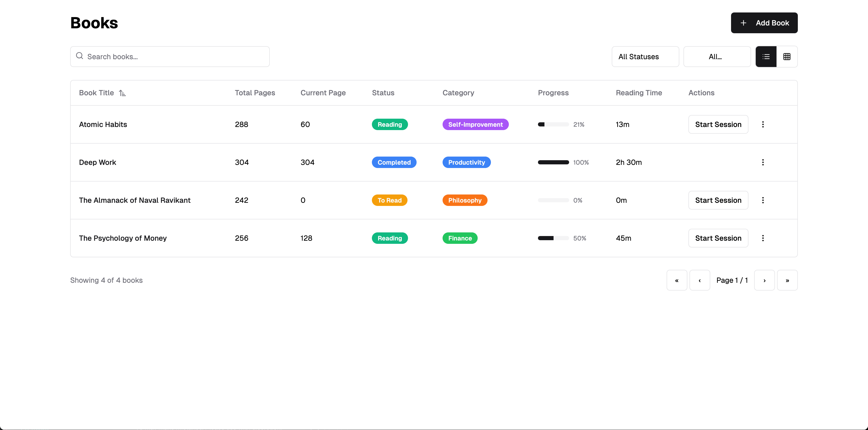The image size is (868, 430).
Task: Click the Almanack 0% progress bar
Action: [x=553, y=200]
